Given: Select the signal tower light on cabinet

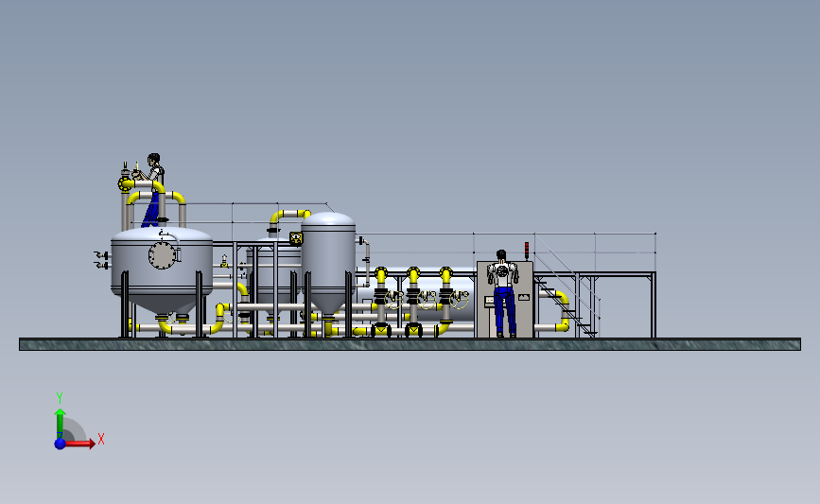Looking at the screenshot, I should 527,251.
